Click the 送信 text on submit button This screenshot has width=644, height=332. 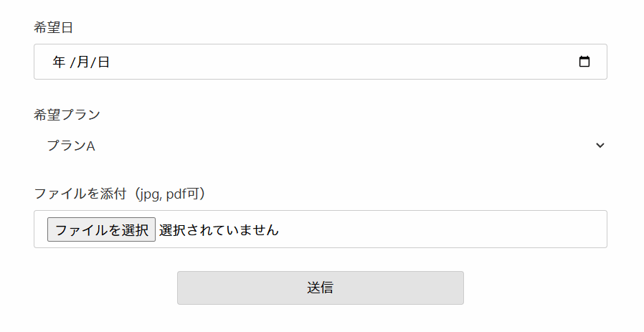[321, 288]
